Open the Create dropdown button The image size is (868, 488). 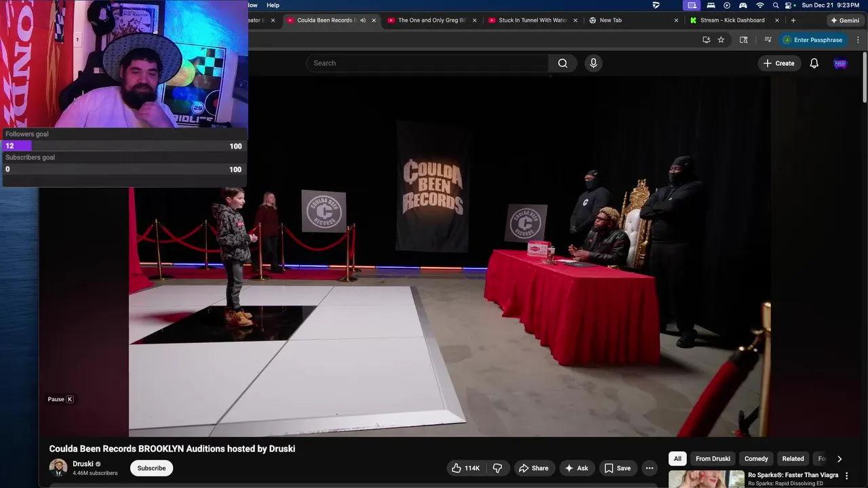click(778, 63)
